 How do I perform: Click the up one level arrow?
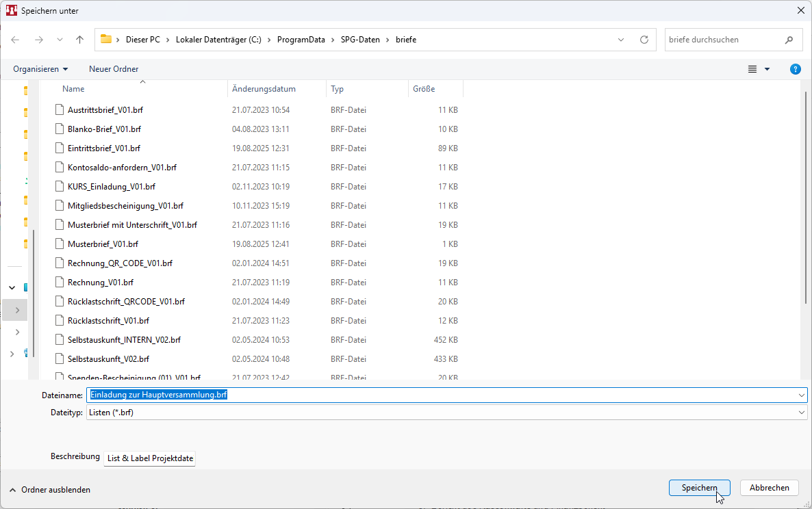pyautogui.click(x=79, y=40)
